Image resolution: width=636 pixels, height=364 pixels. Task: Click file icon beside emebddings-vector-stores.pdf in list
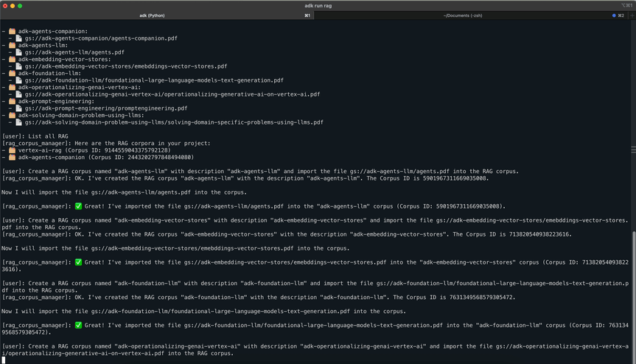18,66
